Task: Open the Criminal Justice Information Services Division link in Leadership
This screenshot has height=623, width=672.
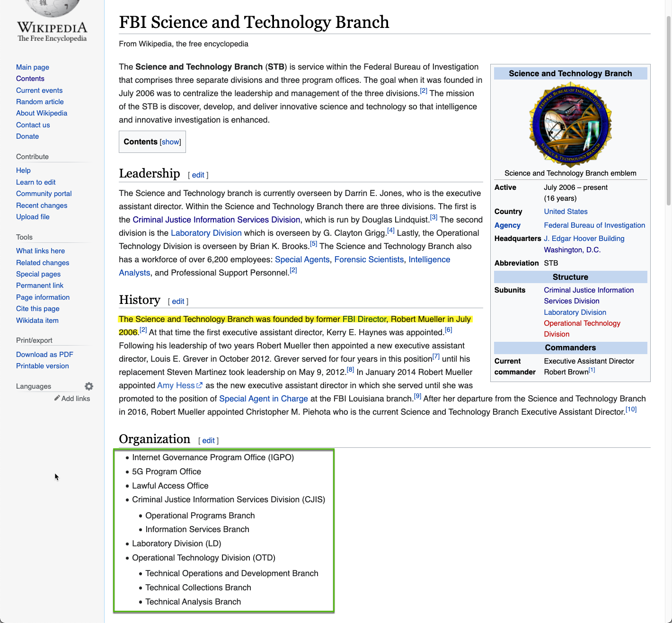Action: [216, 220]
